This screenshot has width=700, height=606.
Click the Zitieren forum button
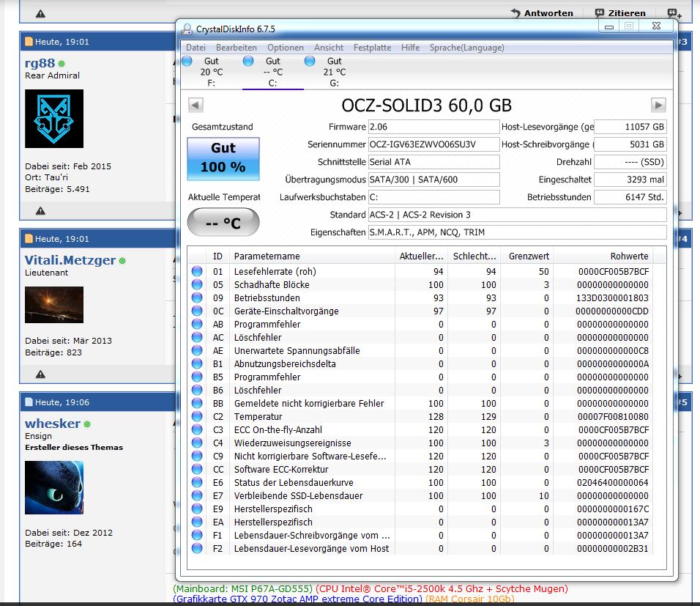(x=620, y=13)
